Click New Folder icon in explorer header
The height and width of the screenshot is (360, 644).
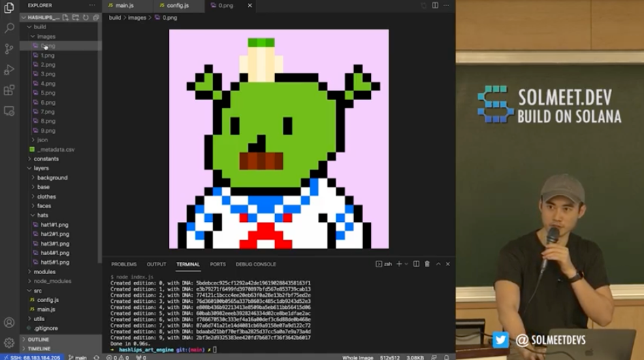click(x=76, y=17)
